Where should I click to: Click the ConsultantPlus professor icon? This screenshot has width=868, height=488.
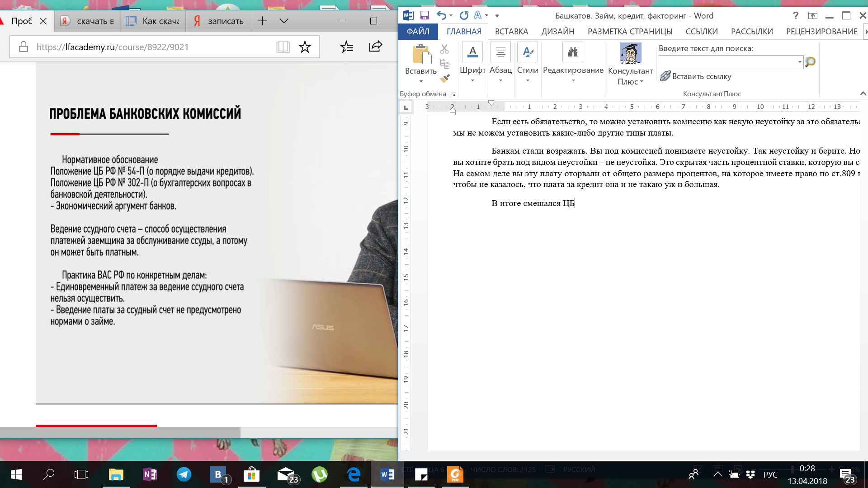630,53
